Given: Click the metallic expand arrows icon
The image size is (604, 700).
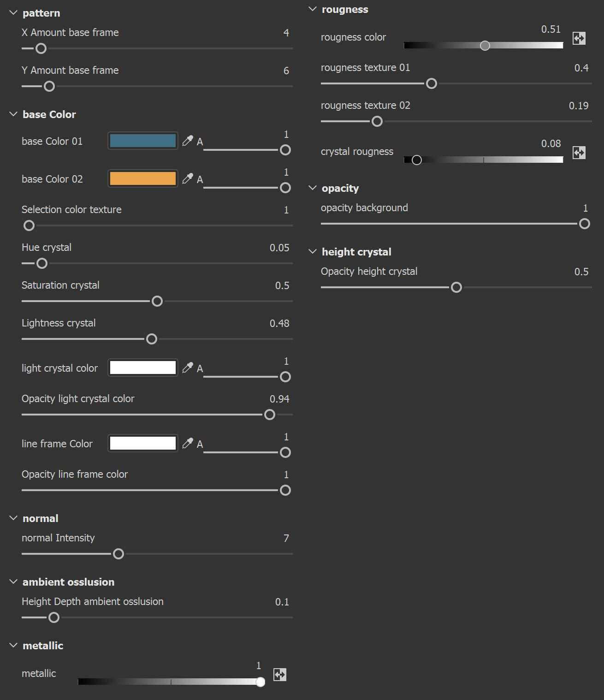Looking at the screenshot, I should [279, 675].
